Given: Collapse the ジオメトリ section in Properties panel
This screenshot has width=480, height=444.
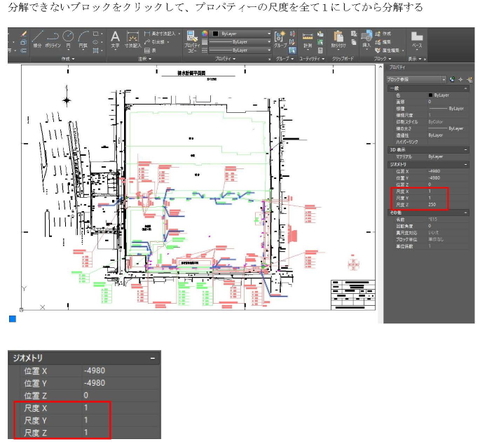Looking at the screenshot, I should (466, 164).
